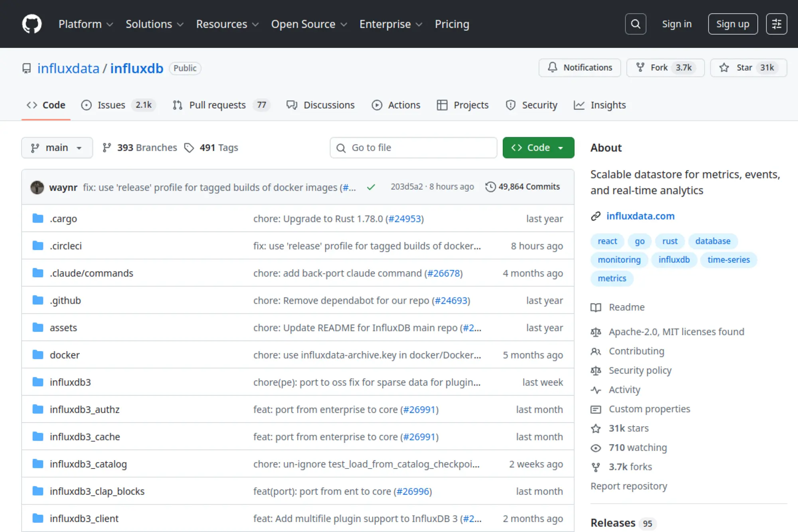798x532 pixels.
Task: Click the GitHub octocat home logo
Action: tap(32, 24)
